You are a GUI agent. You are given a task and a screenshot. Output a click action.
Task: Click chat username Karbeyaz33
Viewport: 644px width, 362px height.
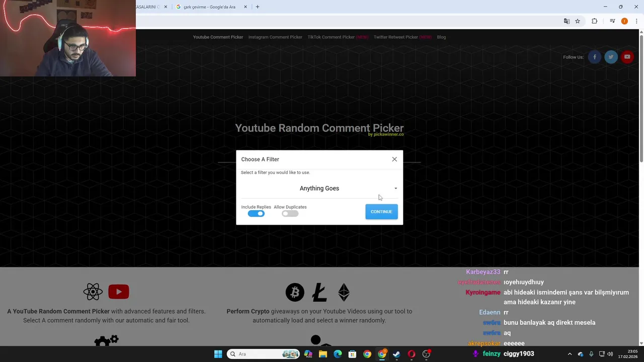[483, 272]
